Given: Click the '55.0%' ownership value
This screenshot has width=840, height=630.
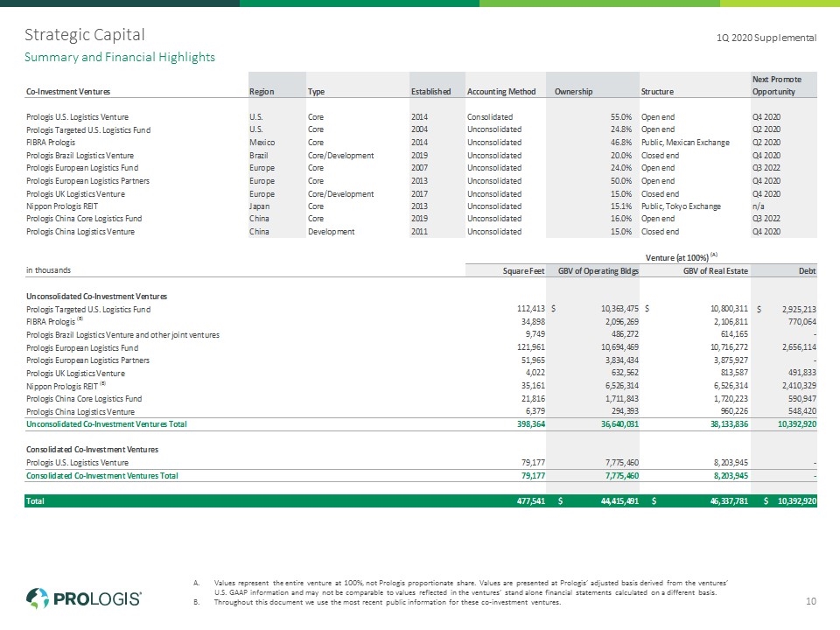Looking at the screenshot, I should [621, 116].
